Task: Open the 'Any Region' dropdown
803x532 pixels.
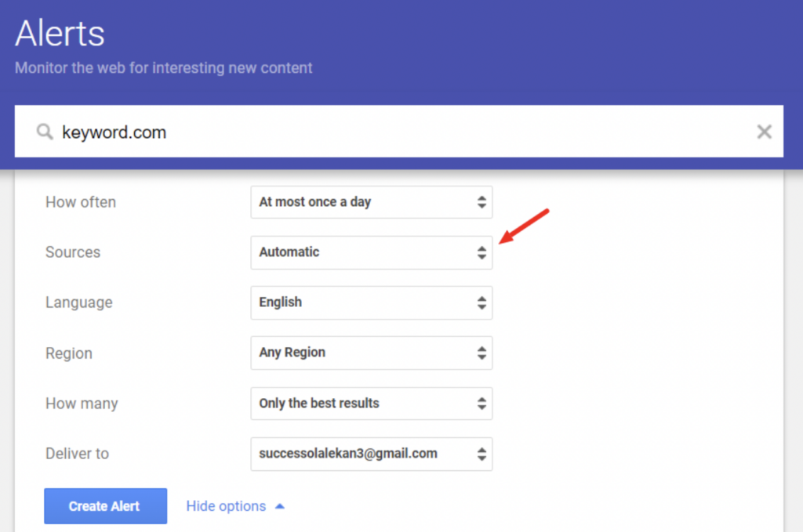Action: coord(361,353)
